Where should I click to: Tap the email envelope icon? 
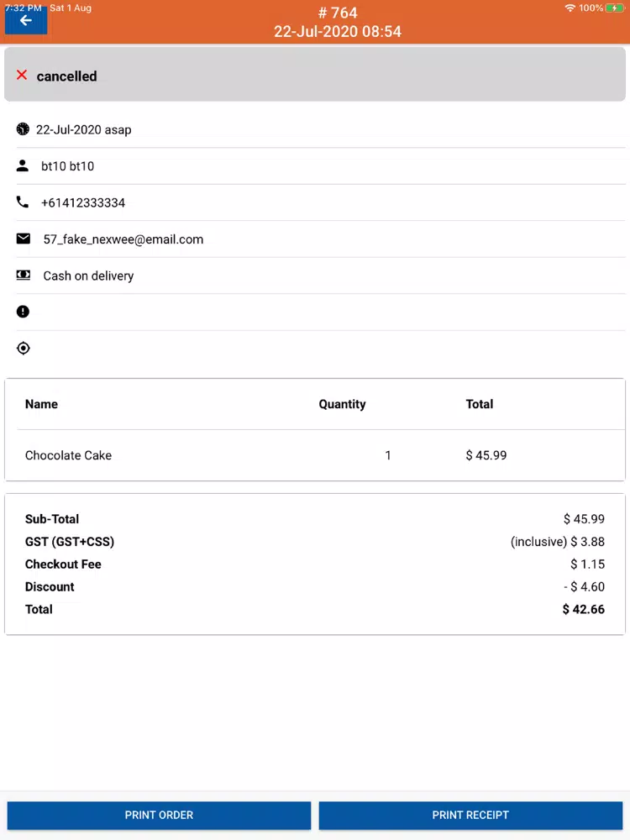pyautogui.click(x=23, y=239)
